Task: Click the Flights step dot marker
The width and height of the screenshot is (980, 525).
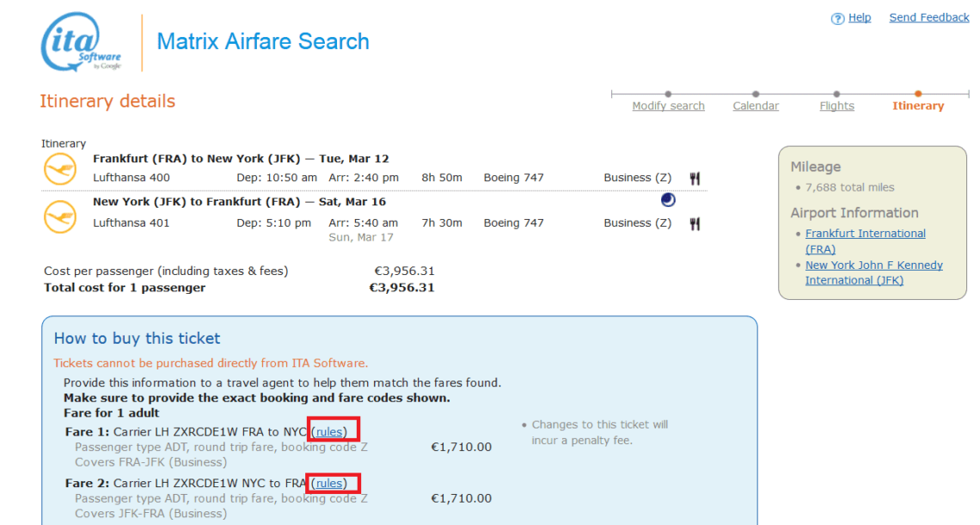Action: click(x=836, y=94)
